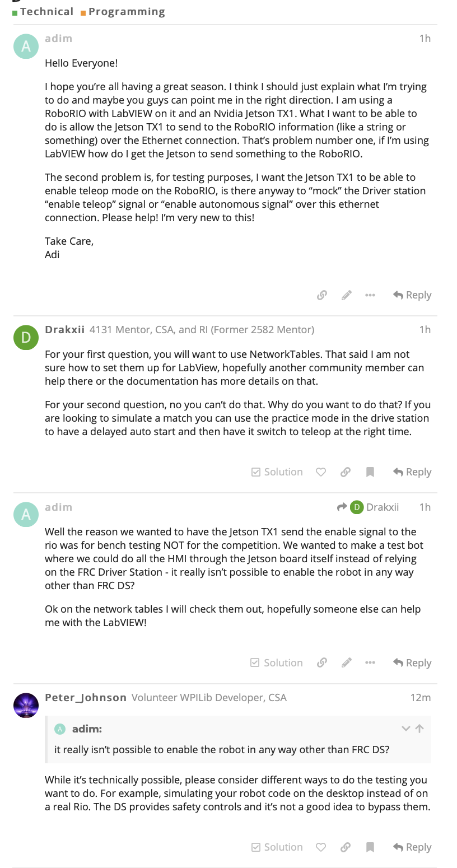Expand quoted adim text with chevron

pyautogui.click(x=406, y=729)
